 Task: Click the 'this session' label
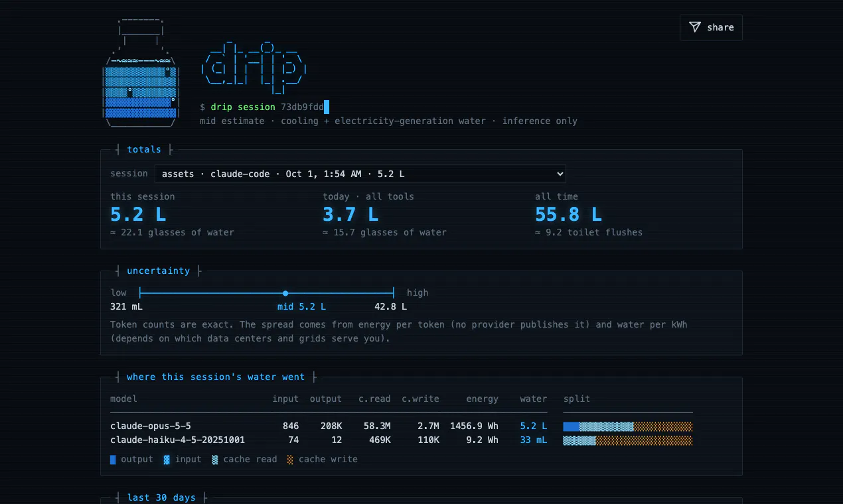pyautogui.click(x=143, y=197)
